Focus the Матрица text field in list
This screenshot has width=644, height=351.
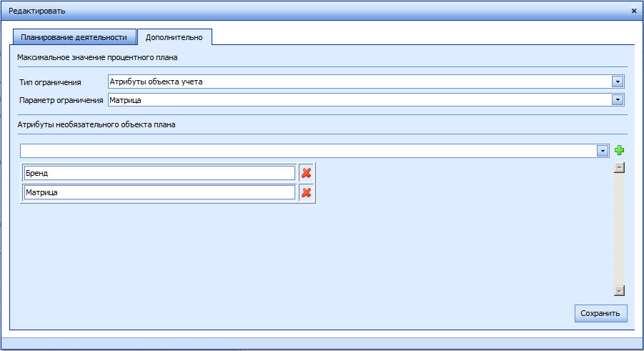tap(159, 192)
